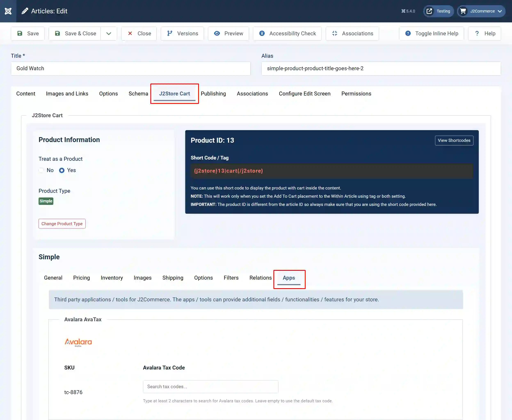Click the Product ID: 13 heading
This screenshot has height=420, width=512.
click(212, 140)
